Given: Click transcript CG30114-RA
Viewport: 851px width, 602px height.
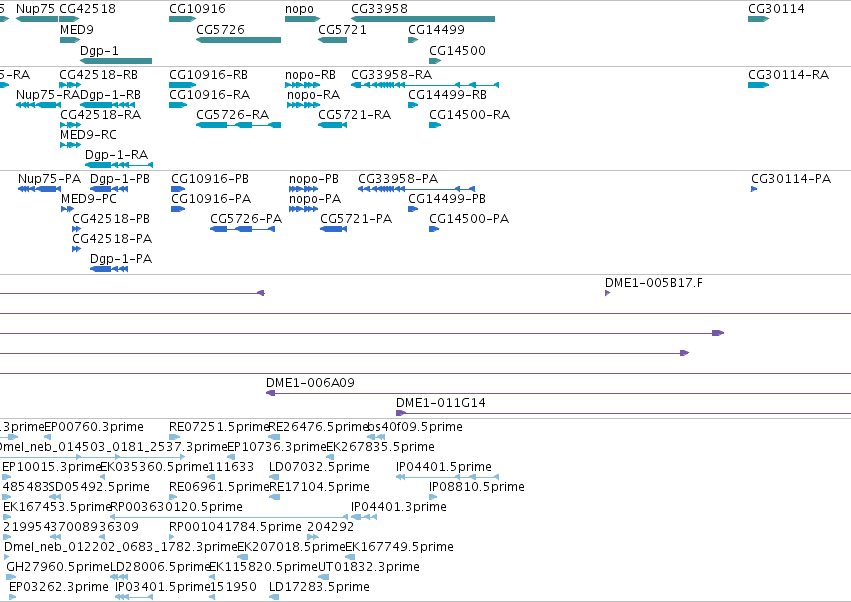Looking at the screenshot, I should coord(789,74).
